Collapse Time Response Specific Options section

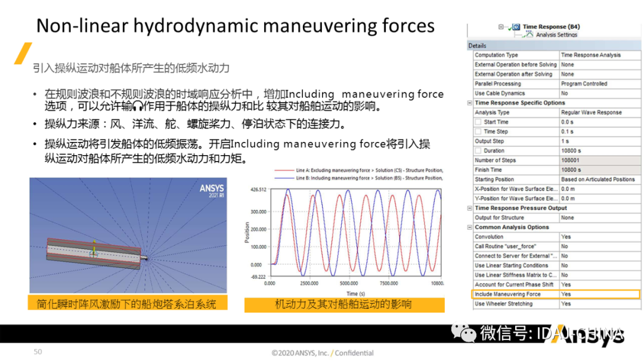pos(470,103)
